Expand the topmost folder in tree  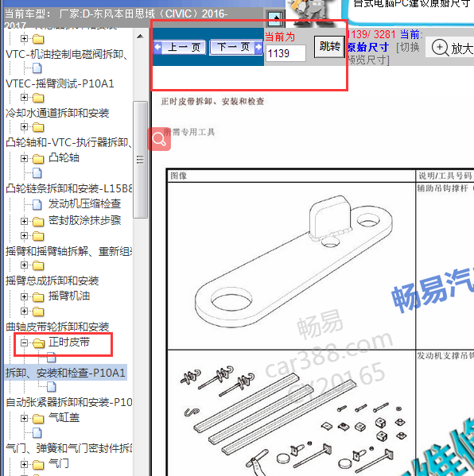point(25,39)
